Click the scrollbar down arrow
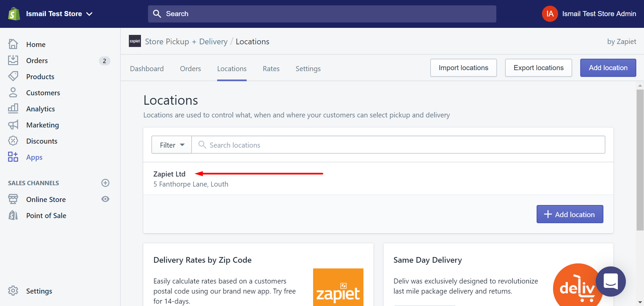The height and width of the screenshot is (306, 644). [x=640, y=302]
